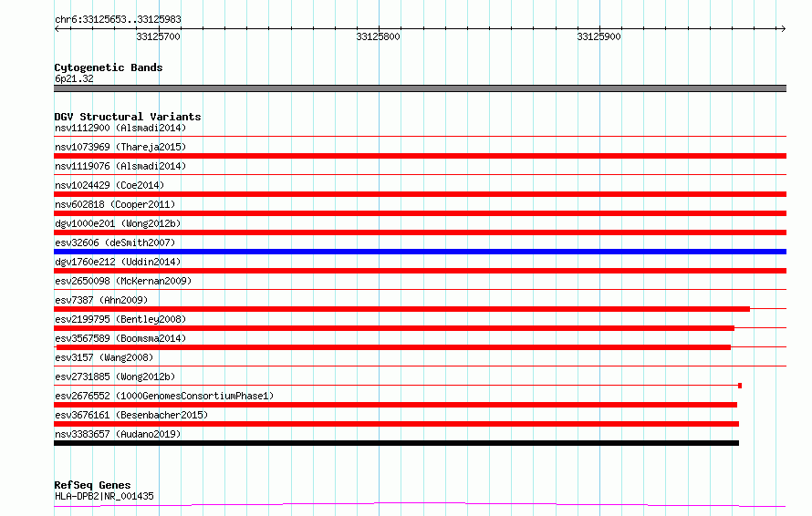Open the esv3157 (Wang2008) label
Viewport: 812px width, 516px height.
[104, 357]
